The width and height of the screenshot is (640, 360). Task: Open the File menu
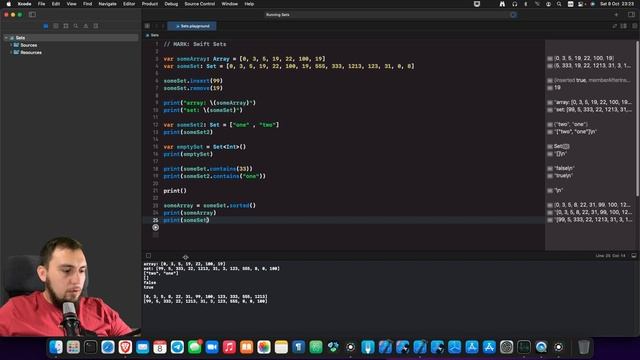click(41, 4)
